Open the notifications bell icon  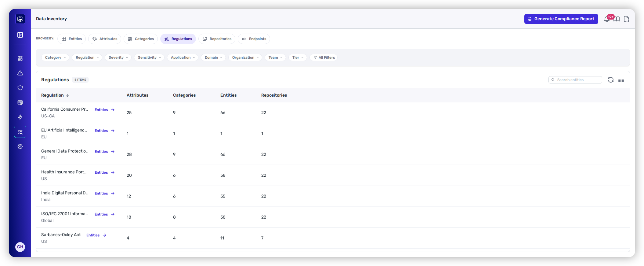[607, 19]
